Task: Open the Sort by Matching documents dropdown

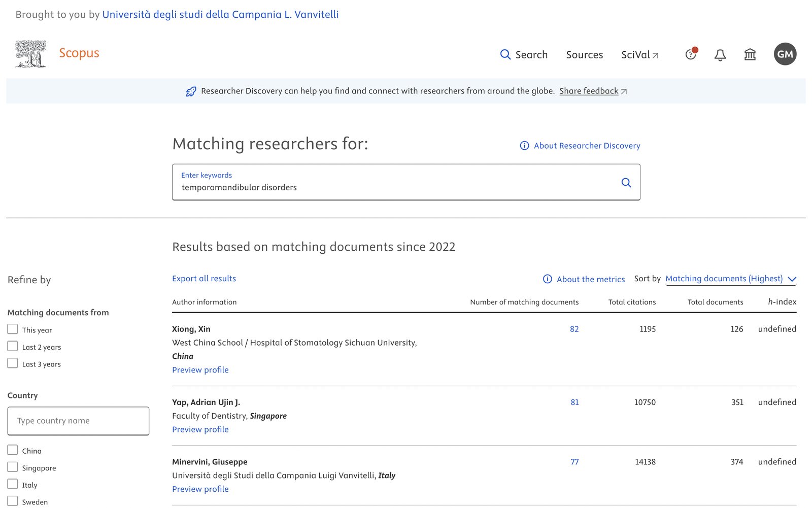Action: pos(731,279)
